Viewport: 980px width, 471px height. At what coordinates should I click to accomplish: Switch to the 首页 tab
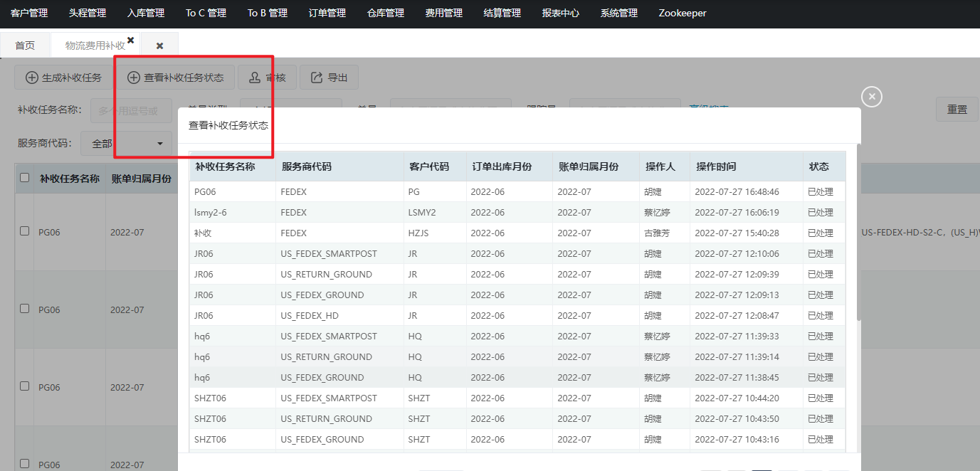25,45
